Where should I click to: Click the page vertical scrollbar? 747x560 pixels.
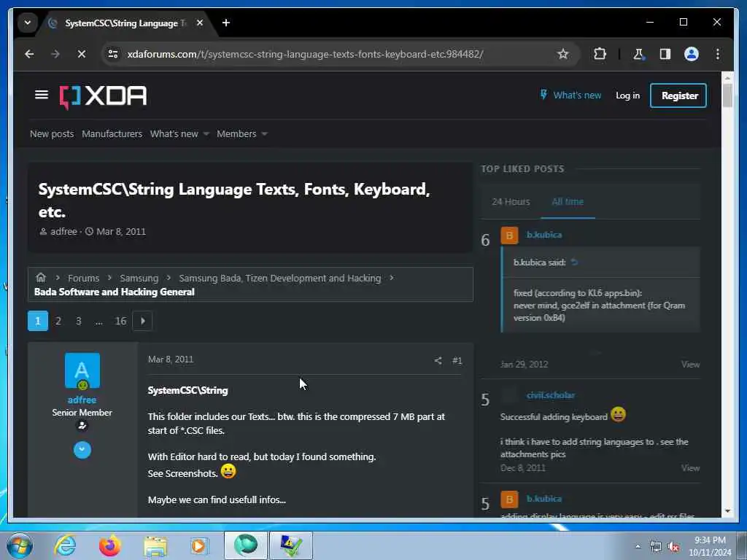[x=727, y=96]
